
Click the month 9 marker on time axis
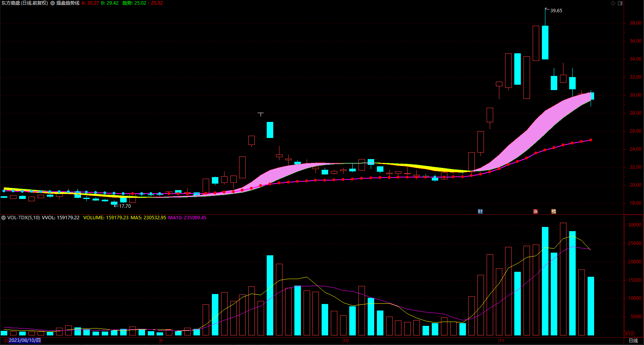tap(161, 341)
